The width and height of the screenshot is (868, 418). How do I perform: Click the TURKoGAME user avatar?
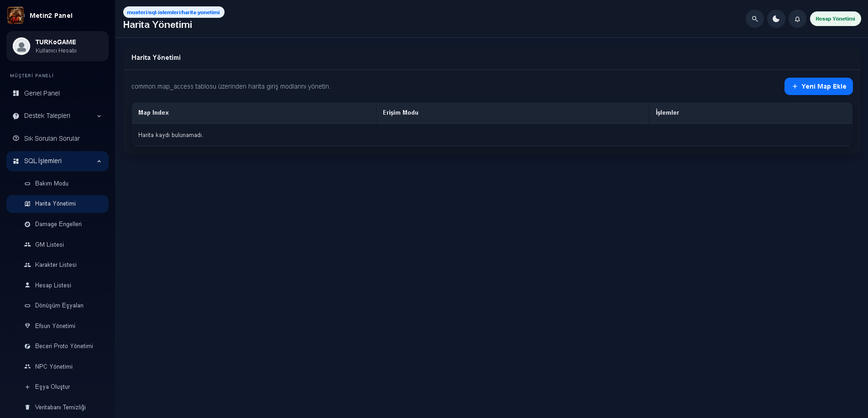21,46
